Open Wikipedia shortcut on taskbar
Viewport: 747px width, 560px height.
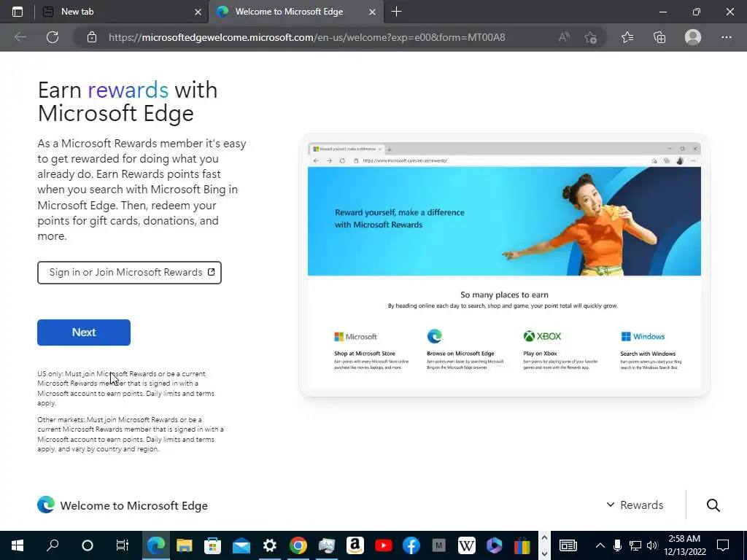pos(466,545)
